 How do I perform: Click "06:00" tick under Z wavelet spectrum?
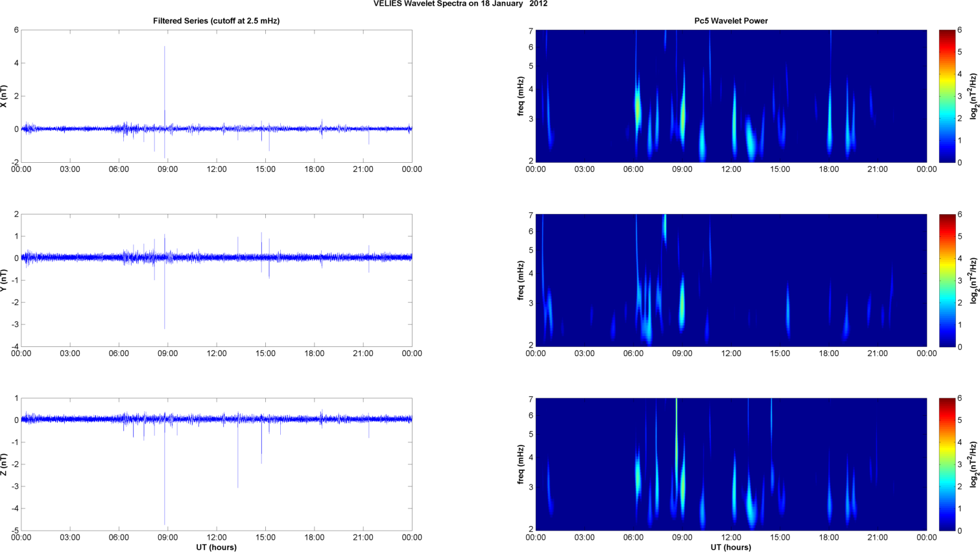coord(634,538)
